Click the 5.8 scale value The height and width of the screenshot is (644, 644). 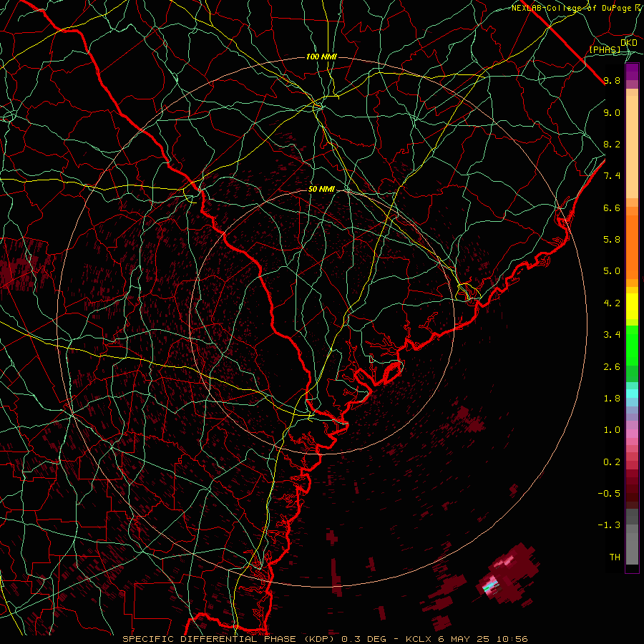click(612, 240)
